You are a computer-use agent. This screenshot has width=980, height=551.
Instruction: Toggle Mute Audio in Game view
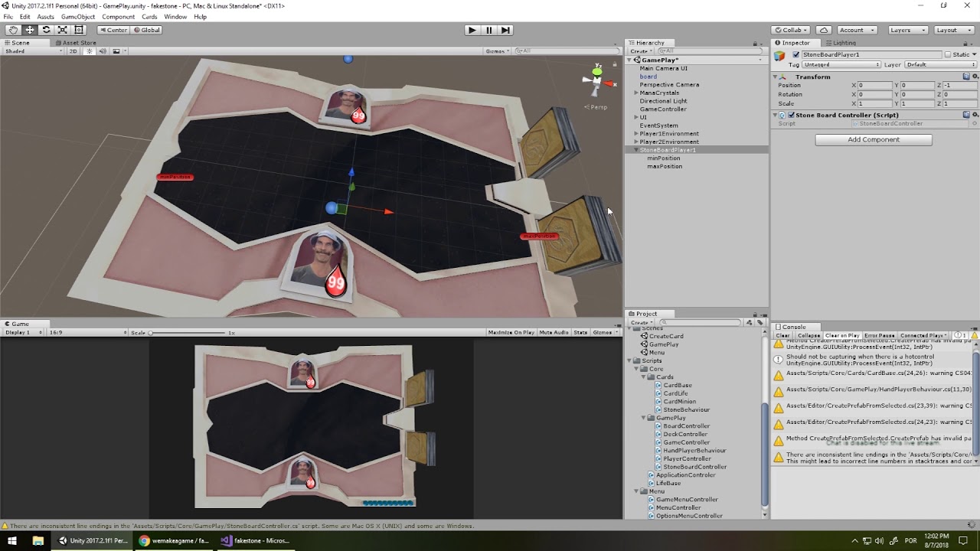coord(554,332)
